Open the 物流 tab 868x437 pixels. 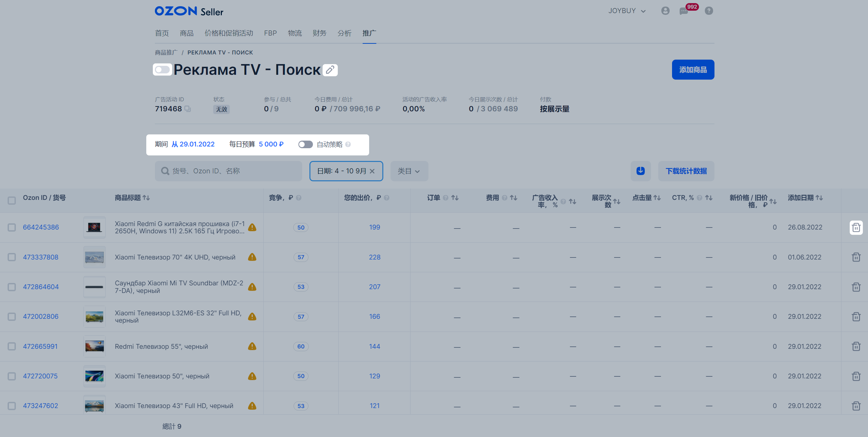295,33
